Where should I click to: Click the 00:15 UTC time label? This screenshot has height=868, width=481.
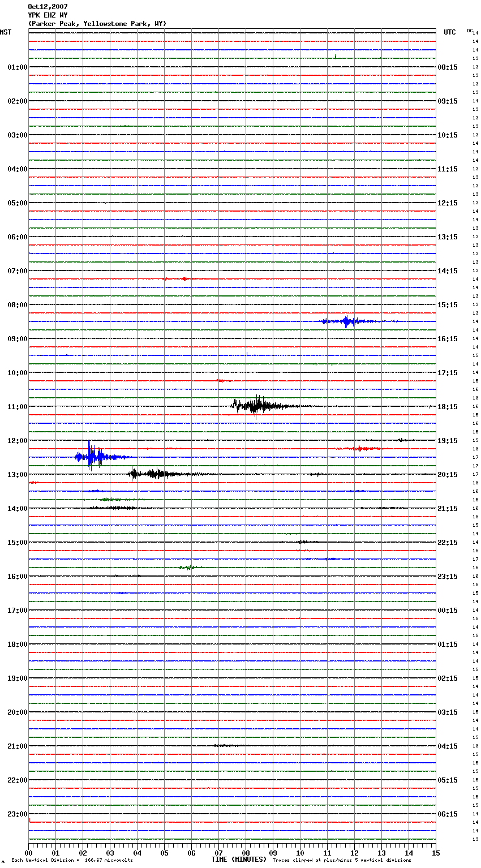(x=448, y=611)
